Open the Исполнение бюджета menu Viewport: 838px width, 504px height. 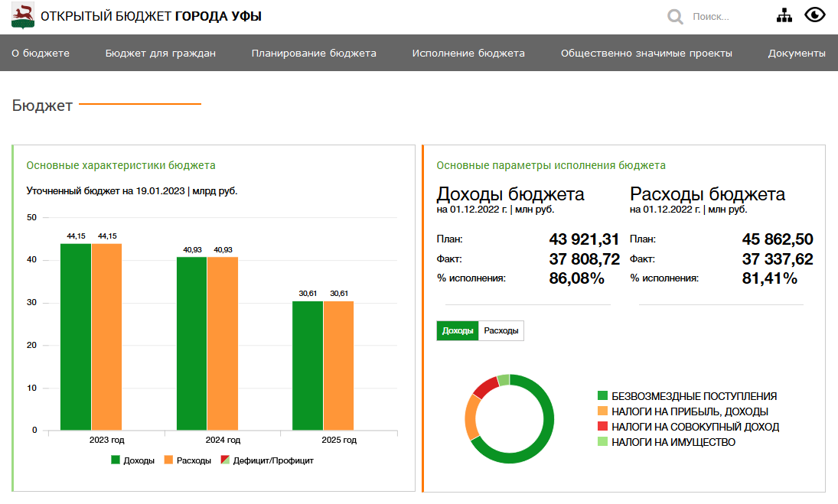click(x=468, y=53)
